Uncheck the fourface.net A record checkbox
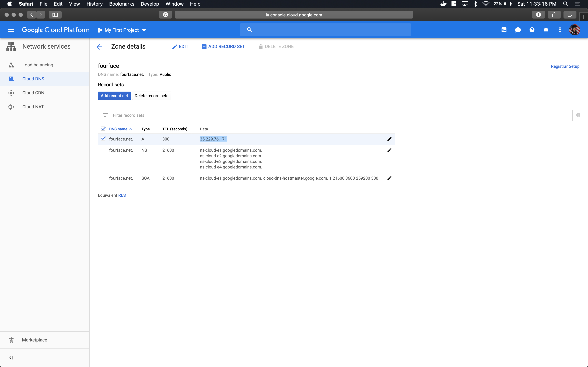The image size is (588, 367). point(103,139)
